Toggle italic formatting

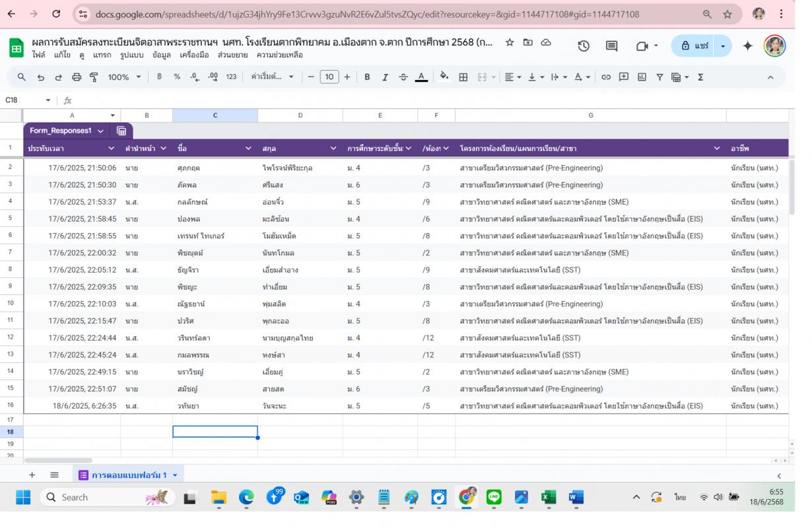pyautogui.click(x=385, y=77)
